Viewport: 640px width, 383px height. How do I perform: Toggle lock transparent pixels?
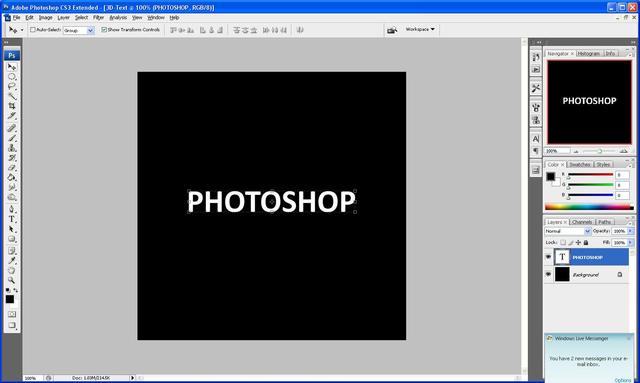point(563,243)
